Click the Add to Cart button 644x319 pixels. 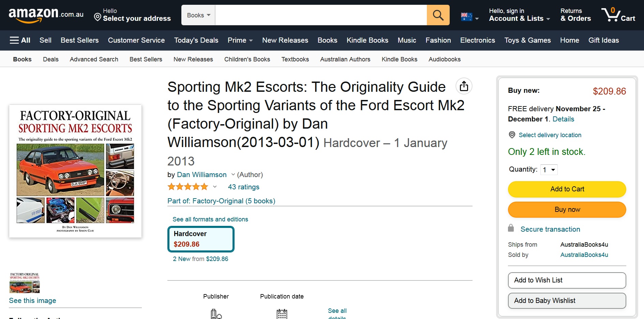[567, 189]
